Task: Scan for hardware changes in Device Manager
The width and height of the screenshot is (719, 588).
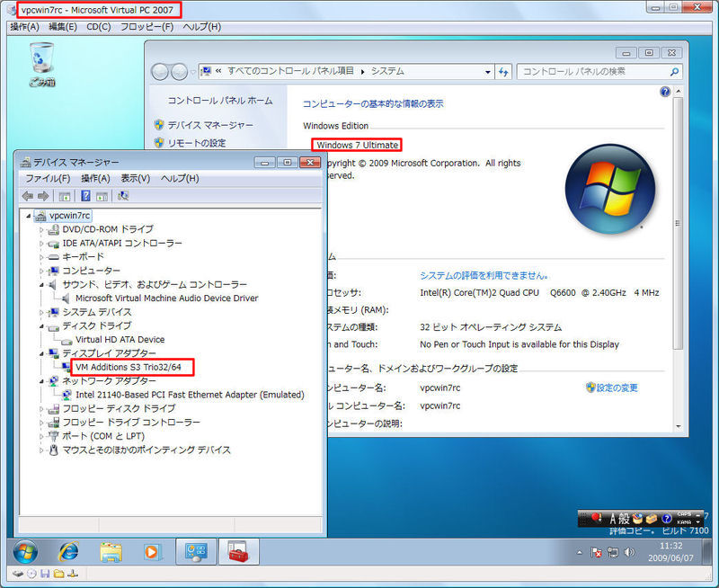Action: 123,196
